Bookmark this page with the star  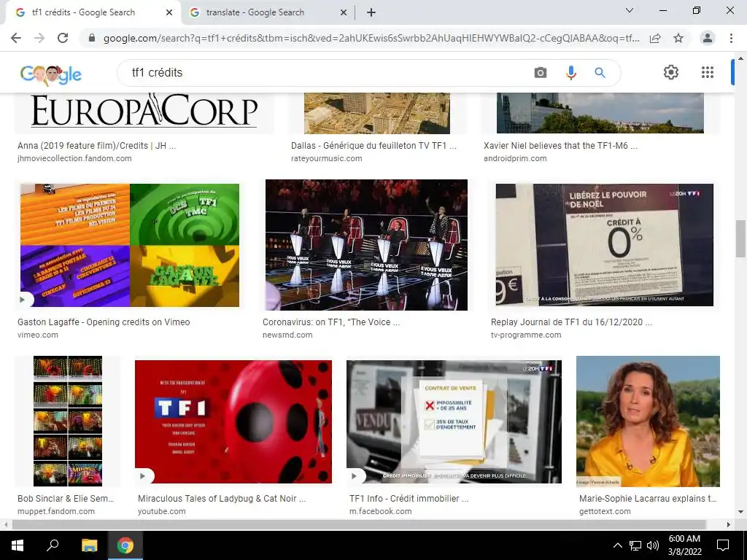678,38
